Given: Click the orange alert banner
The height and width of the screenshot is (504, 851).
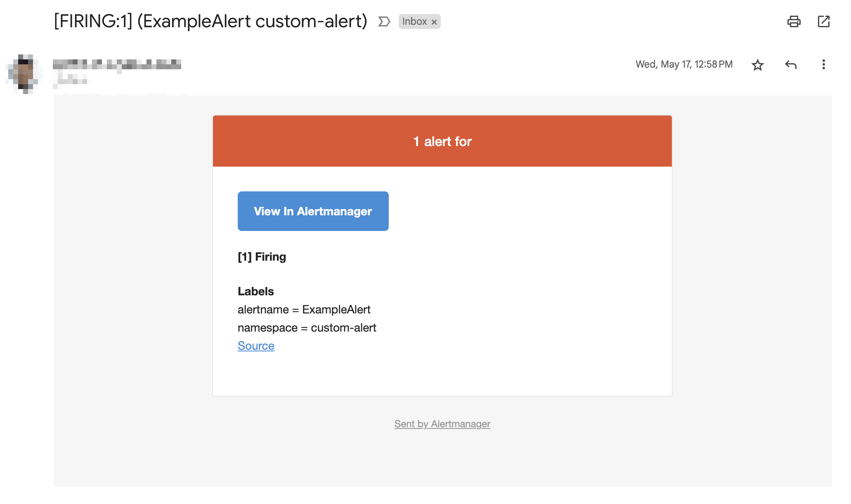Looking at the screenshot, I should tap(442, 141).
